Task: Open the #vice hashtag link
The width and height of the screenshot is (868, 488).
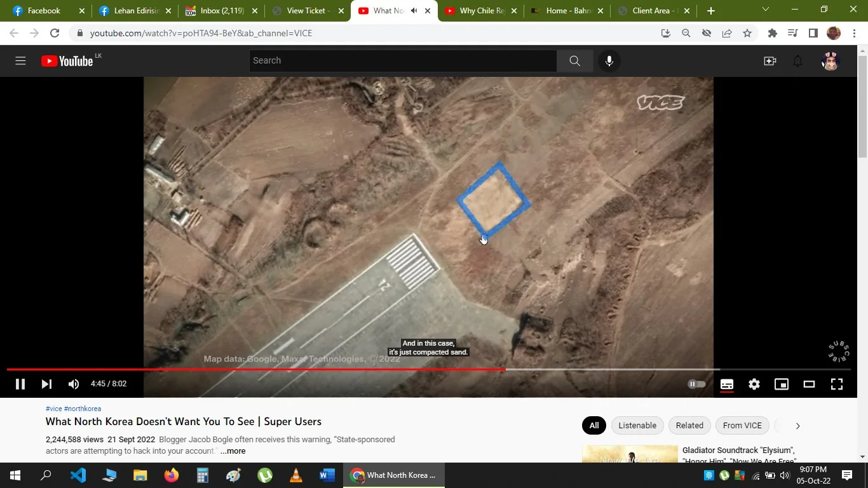Action: click(54, 409)
